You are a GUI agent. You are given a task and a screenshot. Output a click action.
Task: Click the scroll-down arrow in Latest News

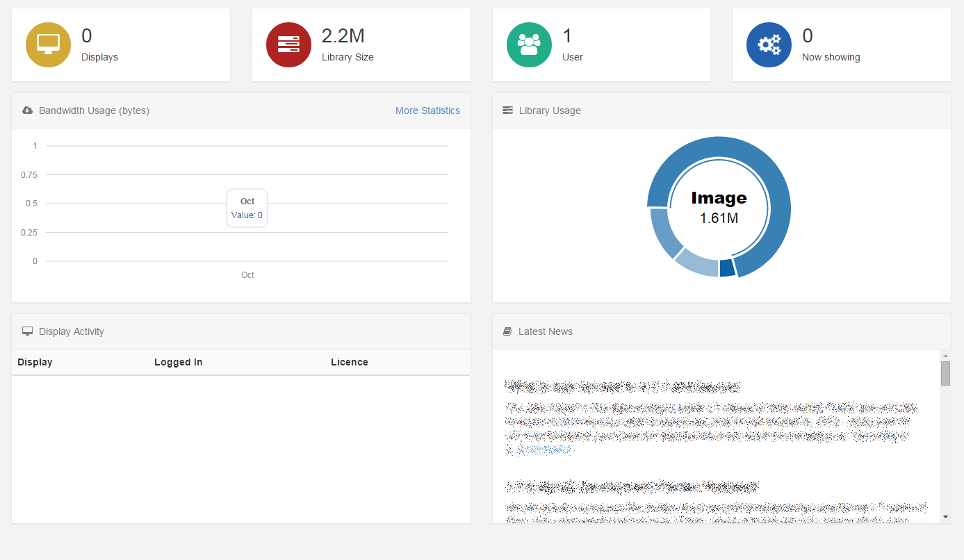(x=945, y=518)
